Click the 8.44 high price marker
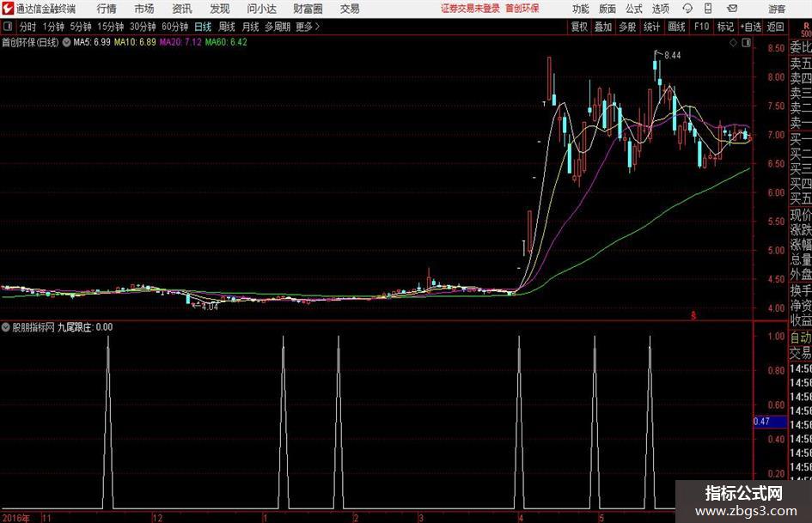The image size is (812, 523). point(672,56)
